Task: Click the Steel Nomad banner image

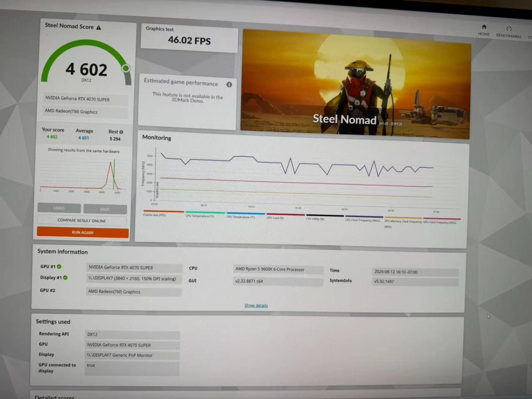Action: [355, 84]
